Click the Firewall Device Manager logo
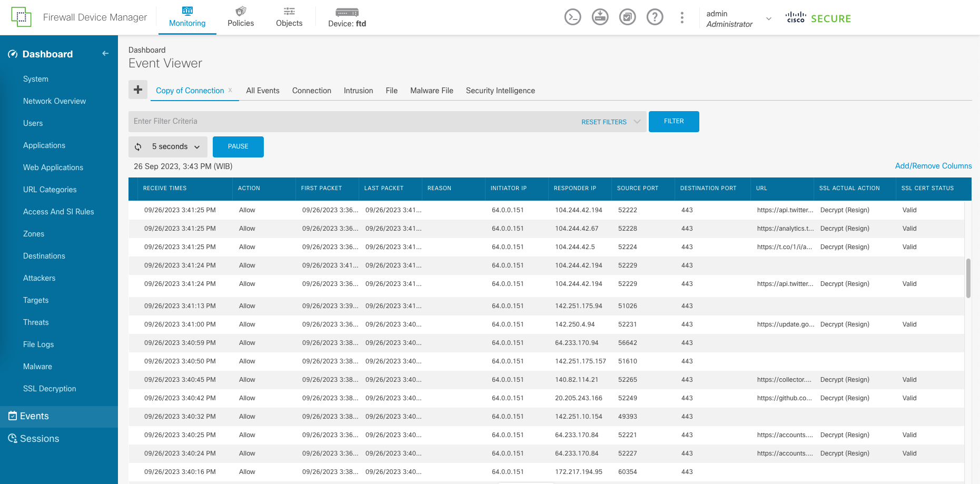The width and height of the screenshot is (980, 484). (x=21, y=17)
